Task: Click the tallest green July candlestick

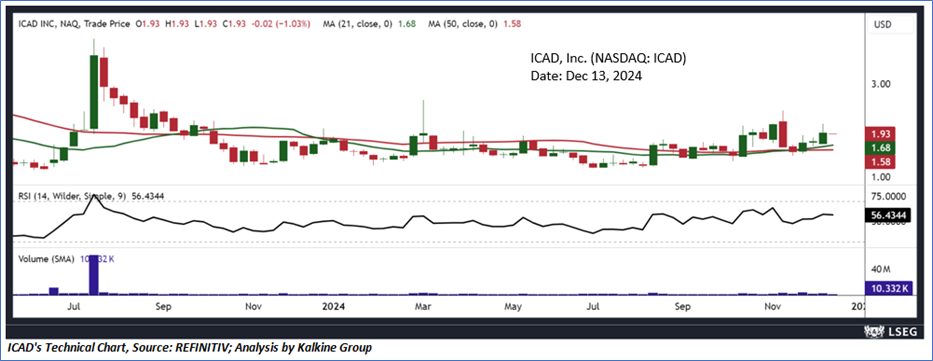Action: pos(94,92)
